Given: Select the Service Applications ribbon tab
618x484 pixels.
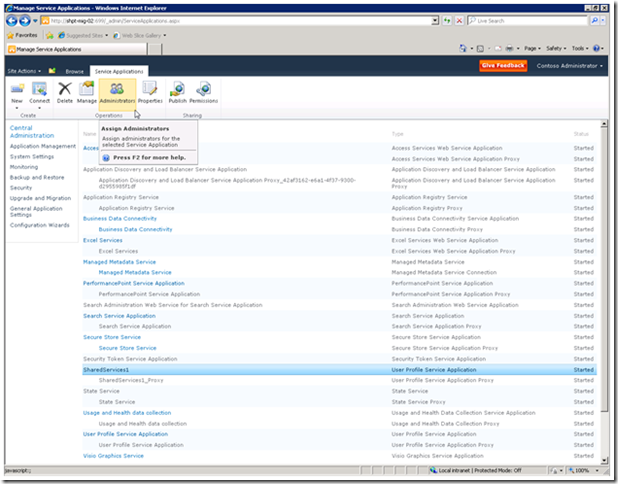Looking at the screenshot, I should (119, 71).
